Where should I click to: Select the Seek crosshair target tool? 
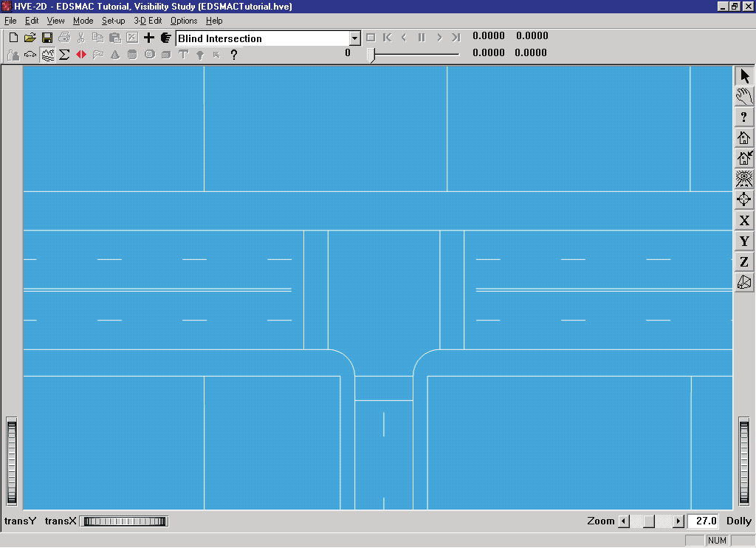click(x=744, y=199)
